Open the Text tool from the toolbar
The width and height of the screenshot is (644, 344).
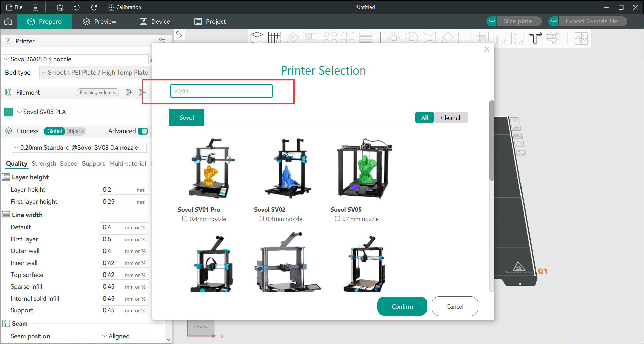click(x=535, y=38)
